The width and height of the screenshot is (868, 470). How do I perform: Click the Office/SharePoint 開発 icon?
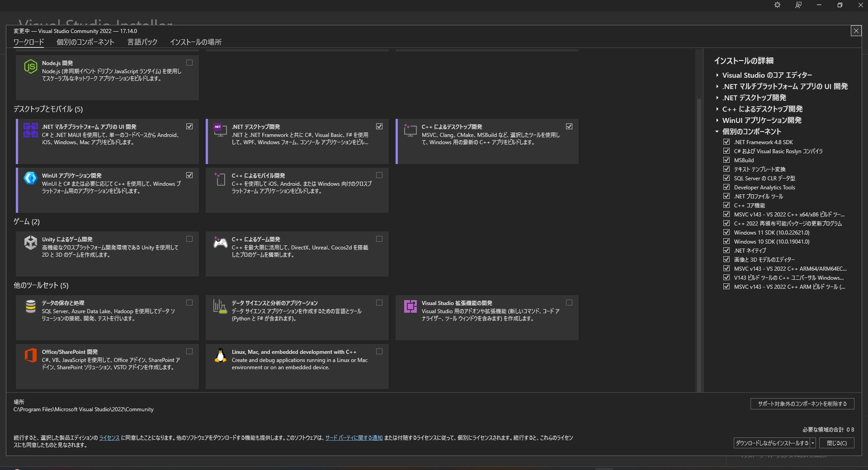pyautogui.click(x=30, y=355)
